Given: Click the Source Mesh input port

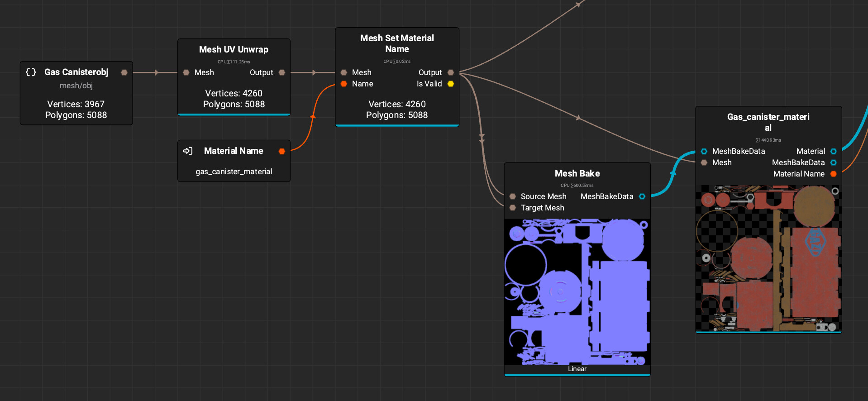Looking at the screenshot, I should [512, 196].
